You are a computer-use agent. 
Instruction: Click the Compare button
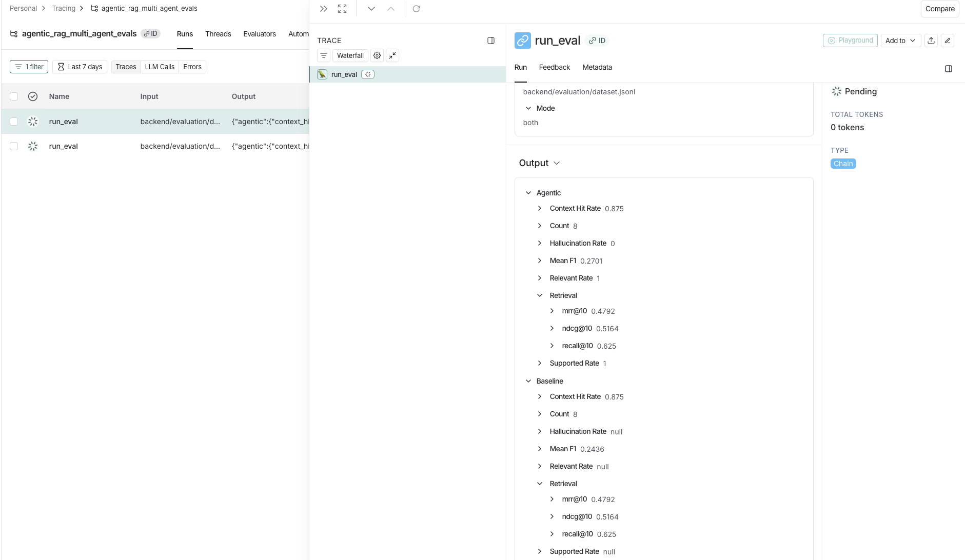coord(939,9)
